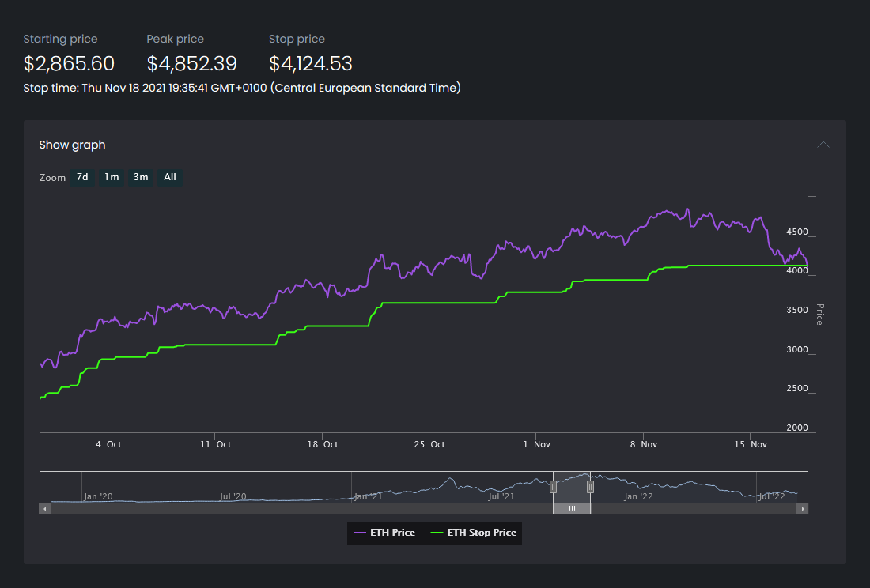Click the left range selector handle
This screenshot has width=870, height=588.
[x=553, y=488]
